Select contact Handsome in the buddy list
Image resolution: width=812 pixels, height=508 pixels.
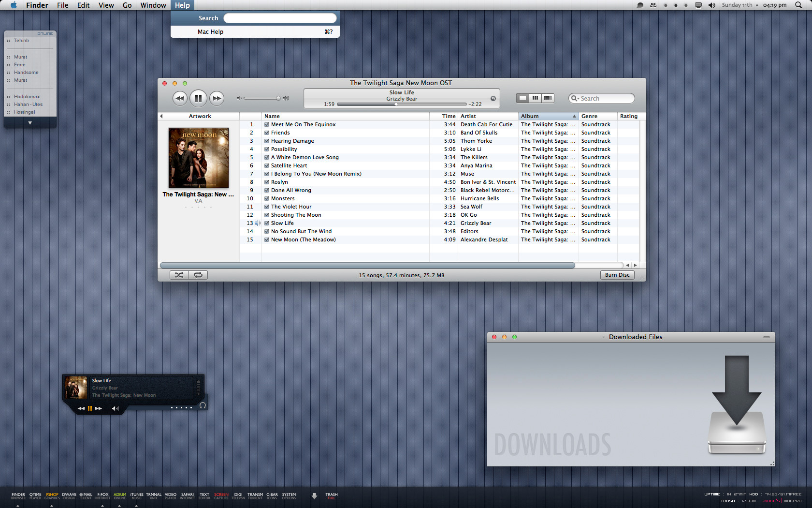(x=26, y=73)
